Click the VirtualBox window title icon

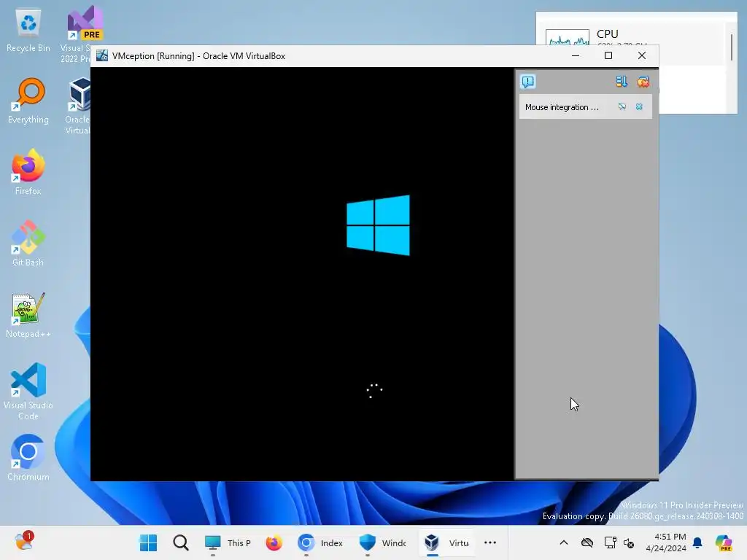102,55
